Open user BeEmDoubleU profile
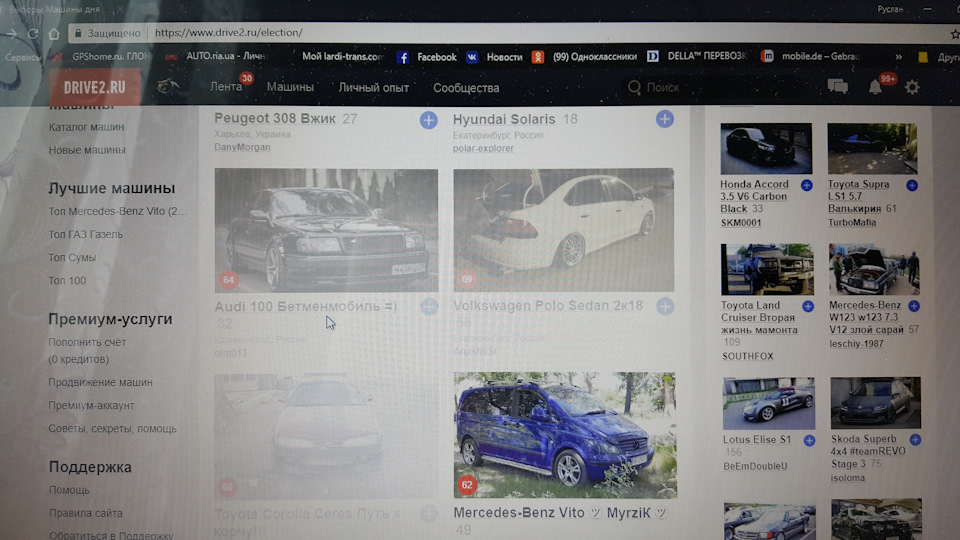Image resolution: width=960 pixels, height=540 pixels. click(x=755, y=466)
